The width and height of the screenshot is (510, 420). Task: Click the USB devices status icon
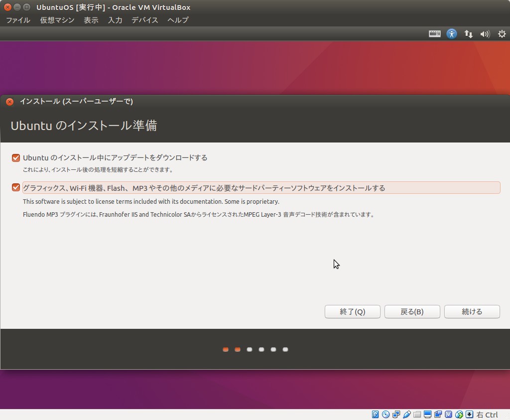(406, 414)
